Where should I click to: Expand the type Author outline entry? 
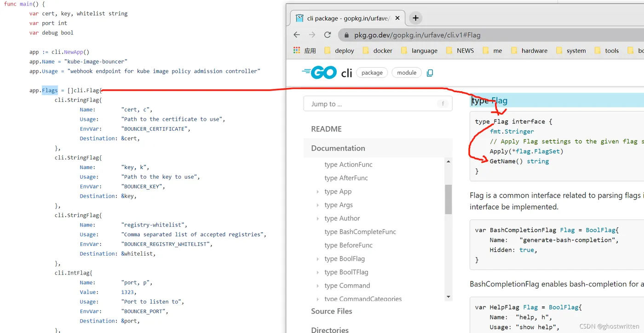(x=317, y=218)
